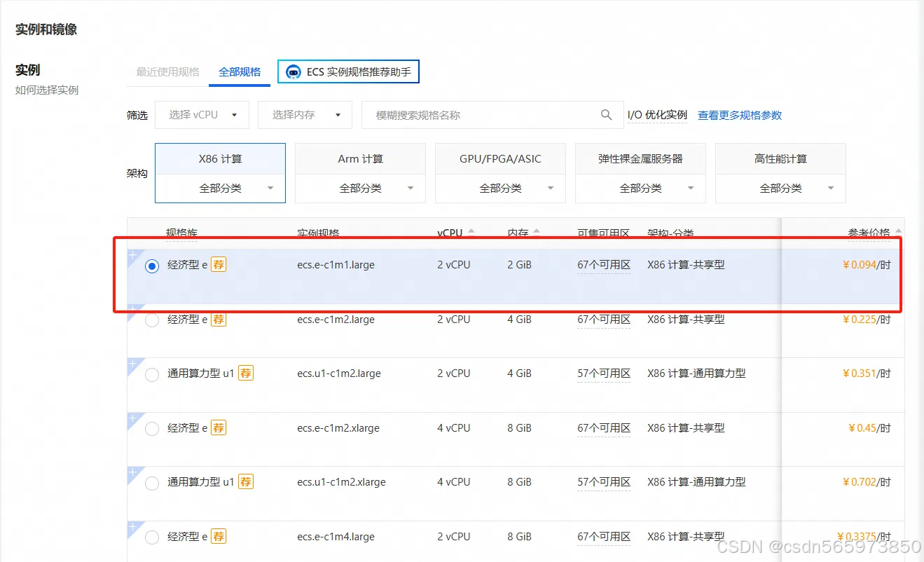Open the 选择内存 dropdown
This screenshot has height=562, width=924.
coord(304,115)
